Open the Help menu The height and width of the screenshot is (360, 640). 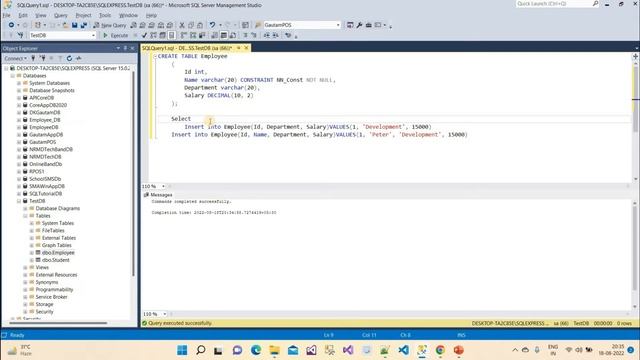(x=151, y=15)
